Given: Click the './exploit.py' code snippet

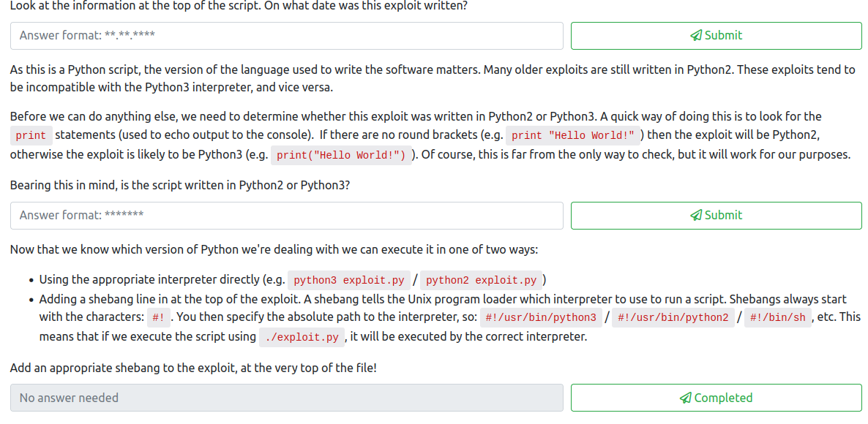Looking at the screenshot, I should (x=302, y=338).
